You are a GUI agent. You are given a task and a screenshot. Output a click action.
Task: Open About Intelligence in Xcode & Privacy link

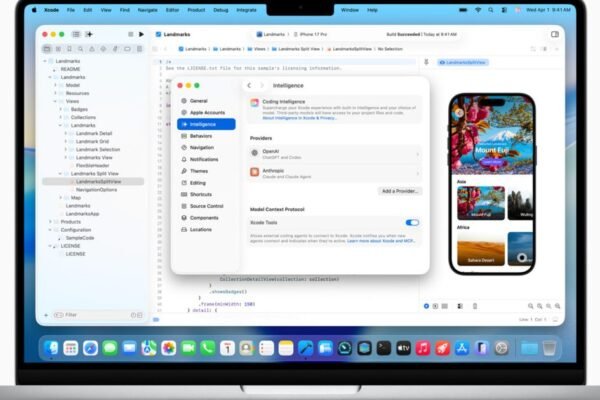299,118
